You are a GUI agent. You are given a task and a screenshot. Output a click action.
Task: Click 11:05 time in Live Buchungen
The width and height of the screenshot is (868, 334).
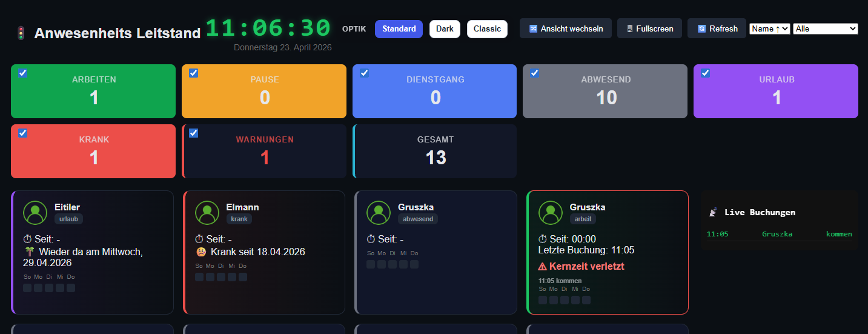coord(717,234)
